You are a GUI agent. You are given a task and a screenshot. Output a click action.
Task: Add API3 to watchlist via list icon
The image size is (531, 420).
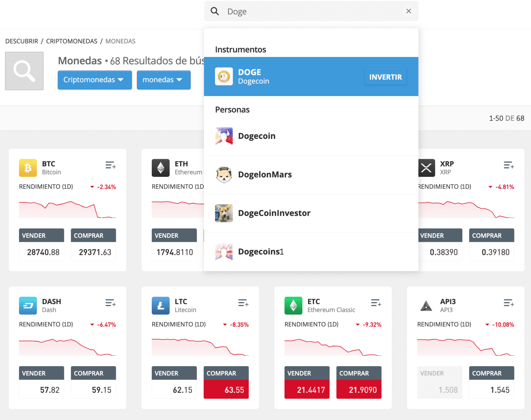509,303
